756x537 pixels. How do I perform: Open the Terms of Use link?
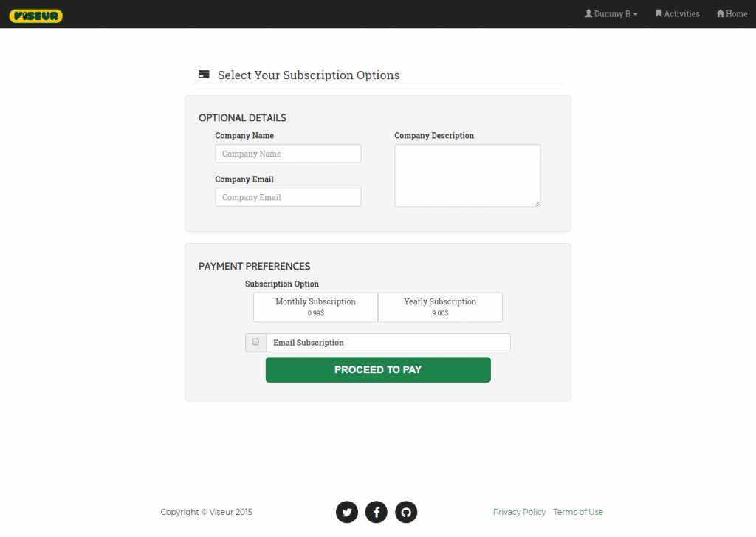tap(578, 512)
